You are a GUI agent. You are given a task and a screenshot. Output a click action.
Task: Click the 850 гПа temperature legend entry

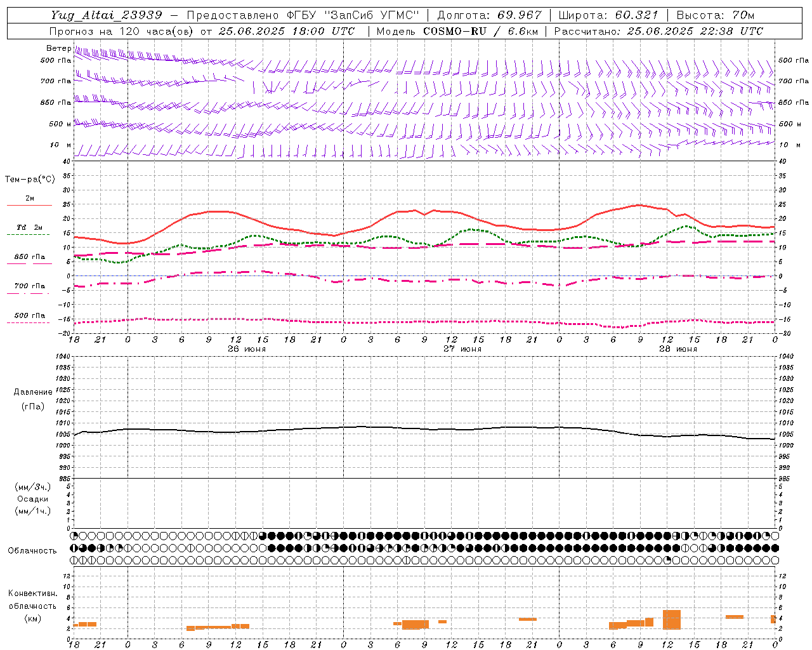30,257
